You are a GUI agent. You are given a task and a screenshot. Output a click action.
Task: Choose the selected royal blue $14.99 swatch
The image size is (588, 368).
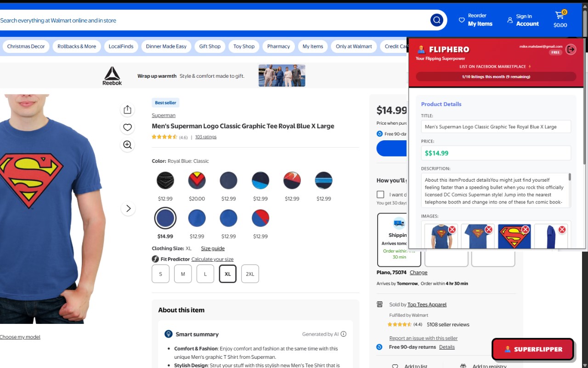coord(165,218)
